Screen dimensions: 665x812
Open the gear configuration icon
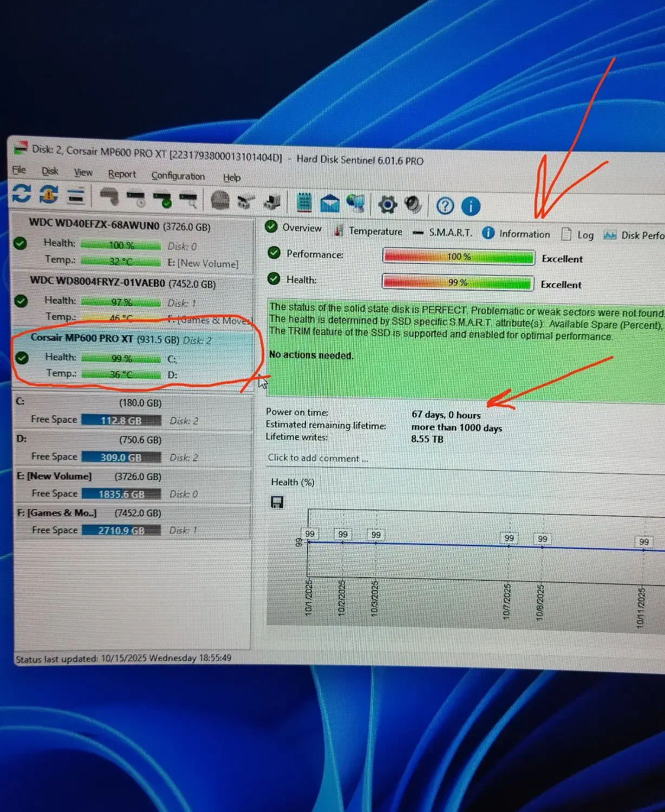[x=387, y=205]
